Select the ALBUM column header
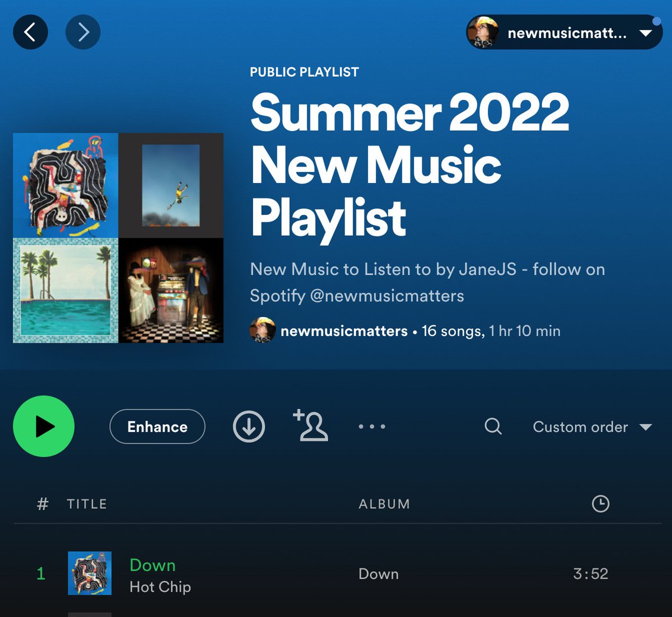Screen dimensions: 672x617 [384, 504]
